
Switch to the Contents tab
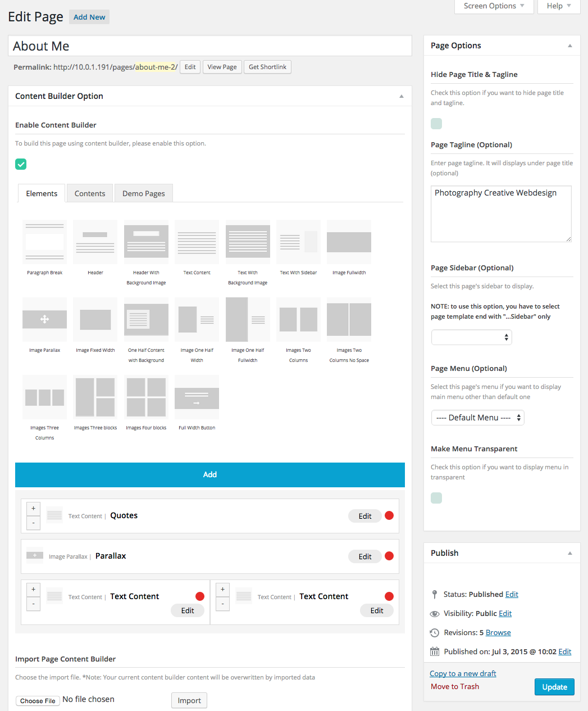pyautogui.click(x=89, y=193)
